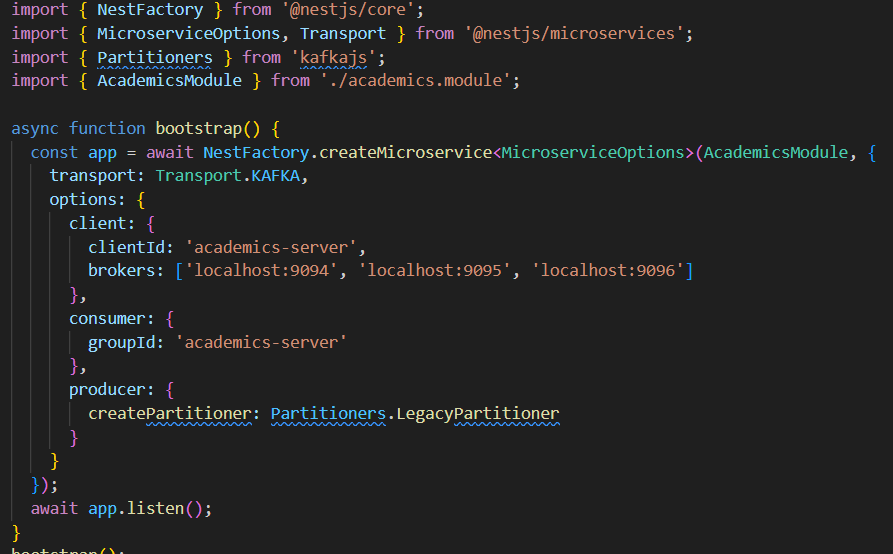Click the 'kafkajs' module string
Screen dimensions: 893x554
tap(333, 58)
